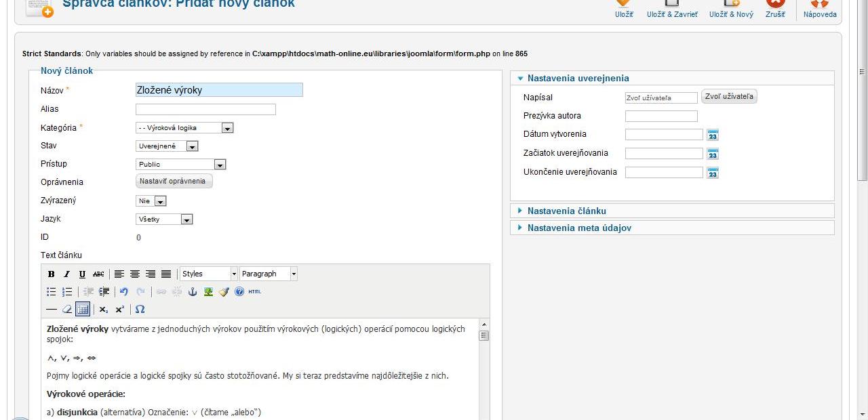The width and height of the screenshot is (868, 420).
Task: Click Uložiť & Nový in top toolbar
Action: [731, 9]
